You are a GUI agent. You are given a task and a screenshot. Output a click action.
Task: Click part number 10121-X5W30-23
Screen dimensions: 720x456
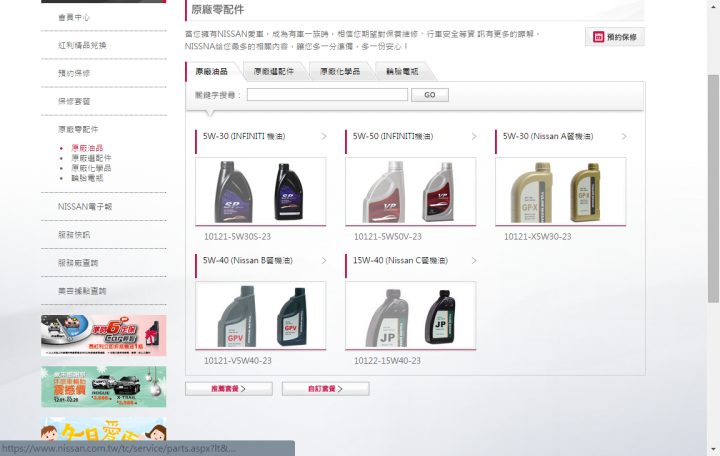[x=538, y=237]
